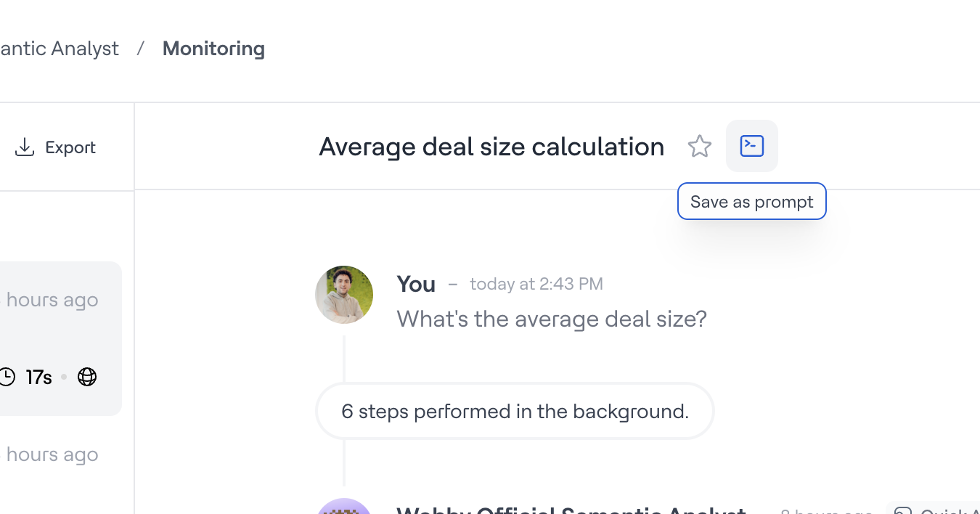Click the clock icon beside 17s
980x514 pixels.
click(x=7, y=377)
